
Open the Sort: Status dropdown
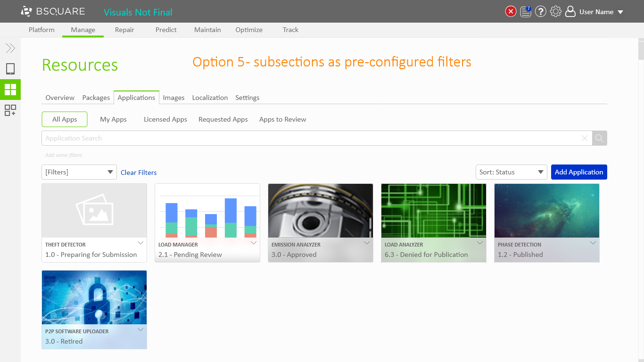click(x=511, y=172)
